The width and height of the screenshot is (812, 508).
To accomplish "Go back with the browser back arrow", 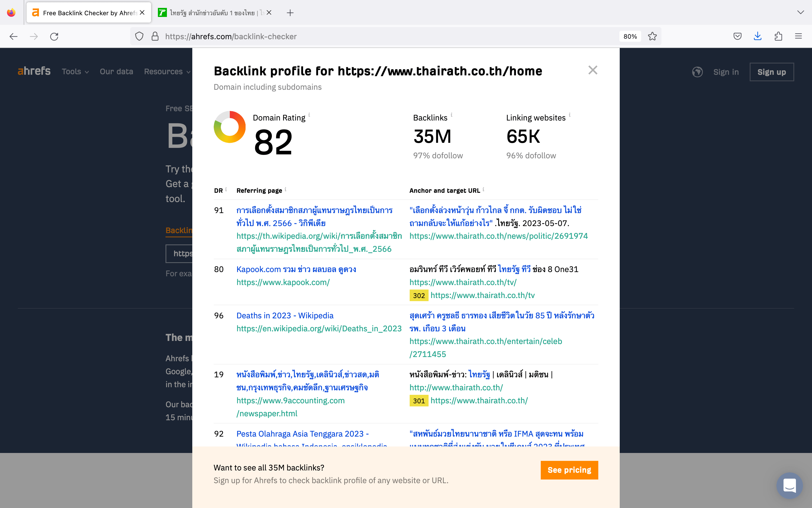I will (x=14, y=36).
